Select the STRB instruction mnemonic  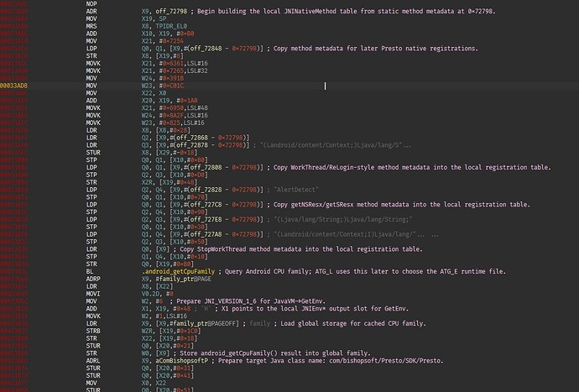(x=93, y=331)
